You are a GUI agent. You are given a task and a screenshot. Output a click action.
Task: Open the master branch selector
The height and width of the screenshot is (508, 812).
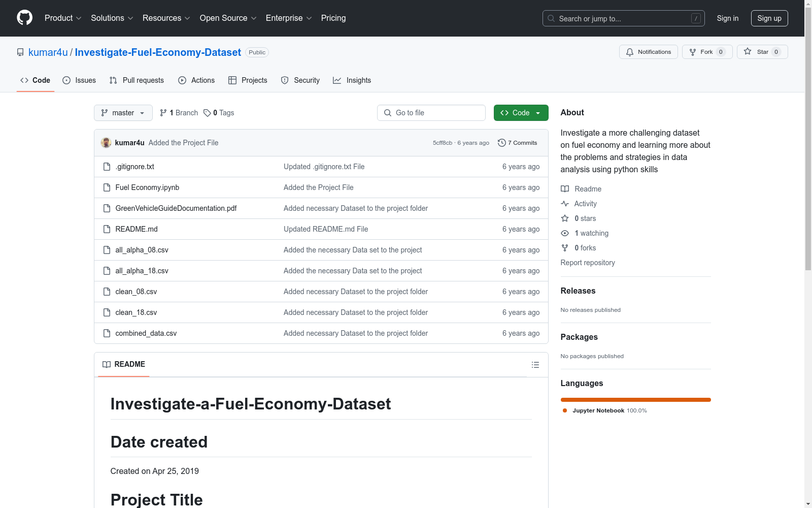(x=123, y=113)
